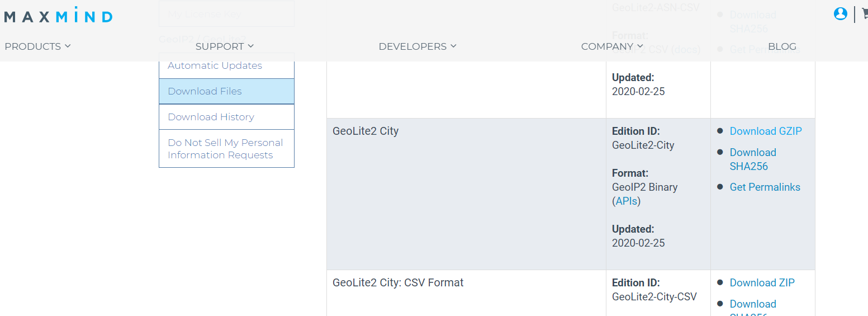Image resolution: width=868 pixels, height=316 pixels.
Task: Open Download History in sidebar
Action: coord(226,117)
